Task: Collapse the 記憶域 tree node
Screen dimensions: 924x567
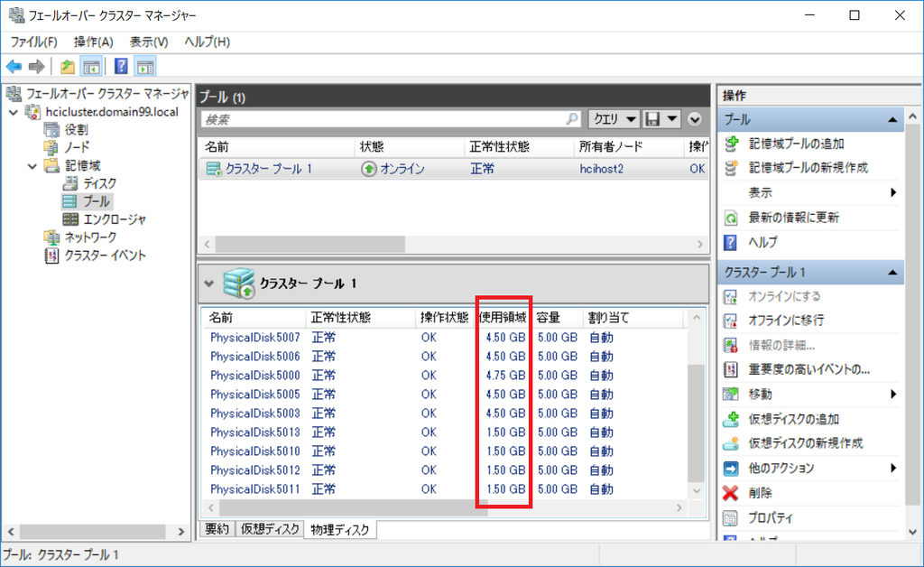Action: click(32, 166)
